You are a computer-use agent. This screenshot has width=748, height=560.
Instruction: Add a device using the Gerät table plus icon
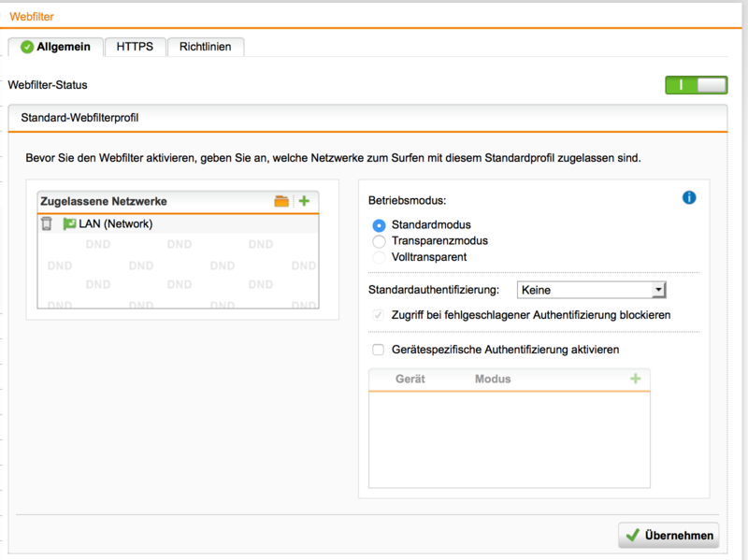pos(635,379)
